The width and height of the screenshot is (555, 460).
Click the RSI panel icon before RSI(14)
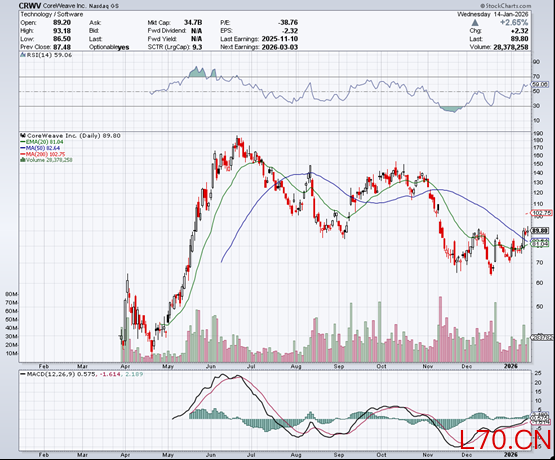(x=23, y=55)
